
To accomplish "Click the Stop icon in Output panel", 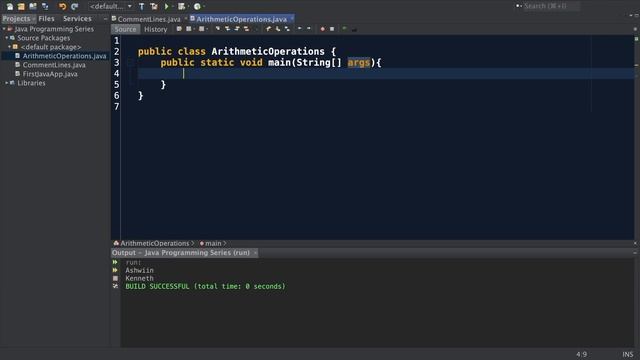I will [115, 278].
